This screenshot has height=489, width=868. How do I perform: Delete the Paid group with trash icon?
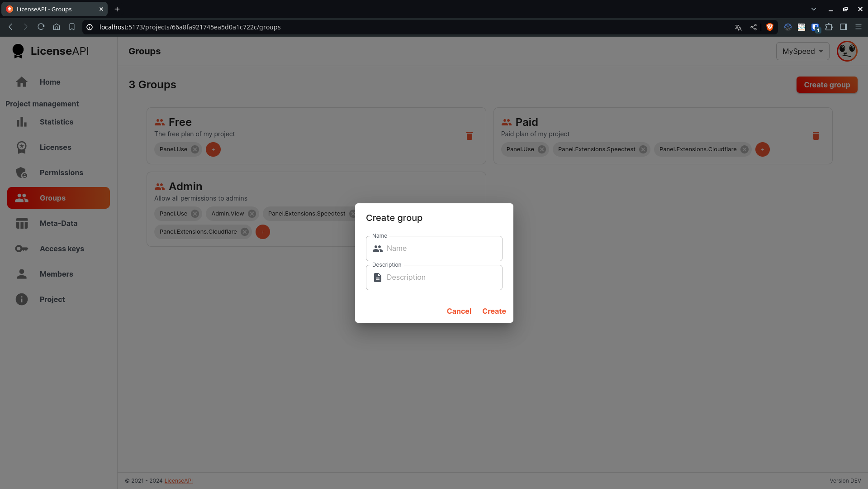tap(816, 136)
